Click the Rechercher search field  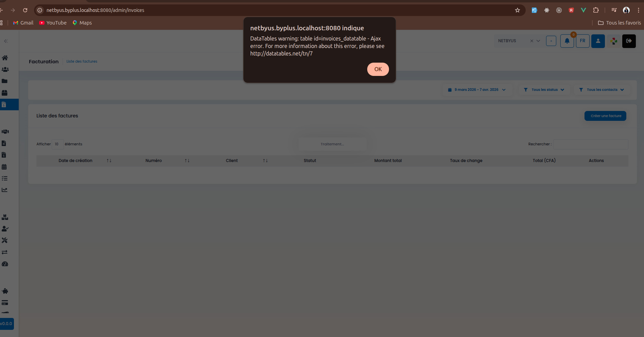click(590, 144)
